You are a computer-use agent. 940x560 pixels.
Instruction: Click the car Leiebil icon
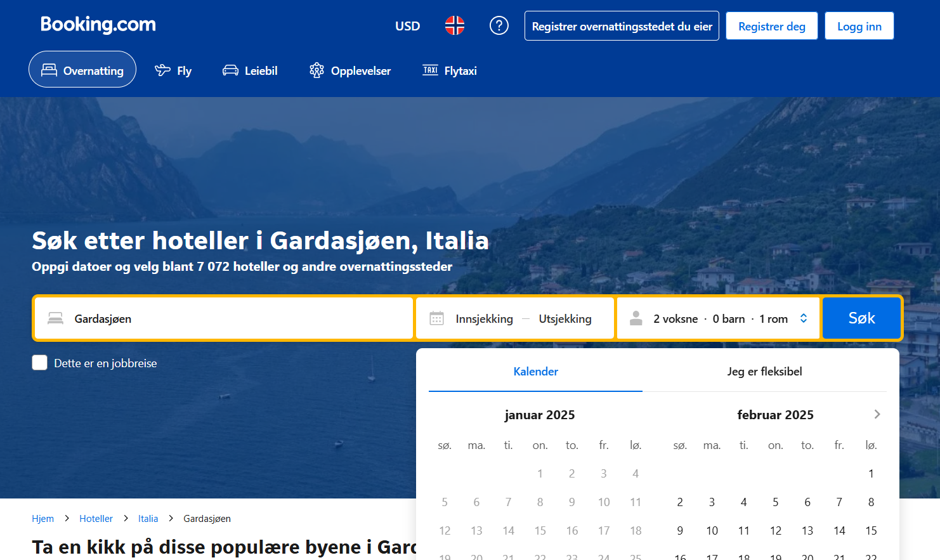pyautogui.click(x=230, y=70)
